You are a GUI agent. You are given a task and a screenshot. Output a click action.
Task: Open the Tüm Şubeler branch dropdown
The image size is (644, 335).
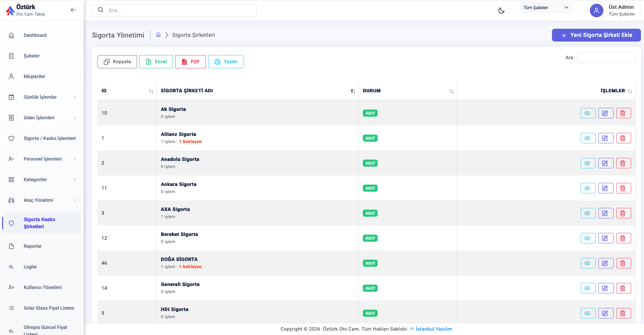(x=546, y=8)
